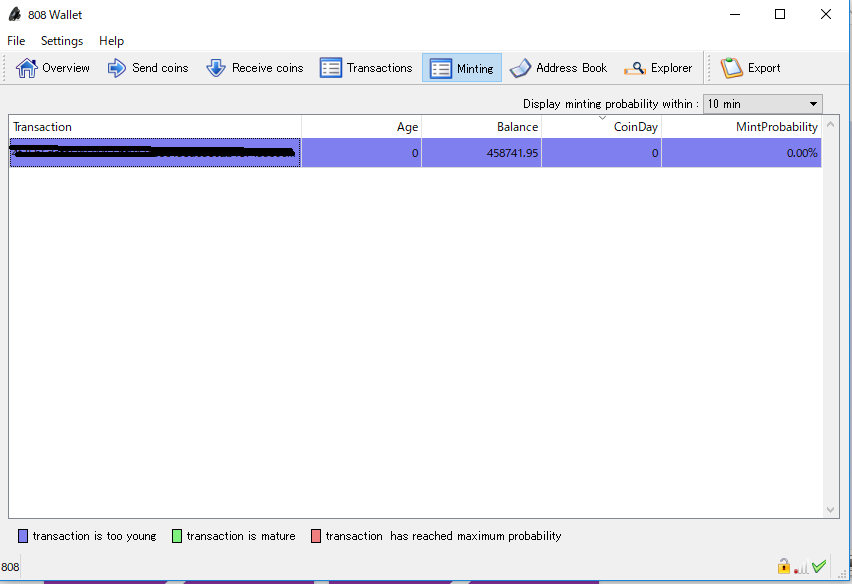Click "has reached maximum probability" legend text
Image resolution: width=852 pixels, height=584 pixels.
(475, 536)
